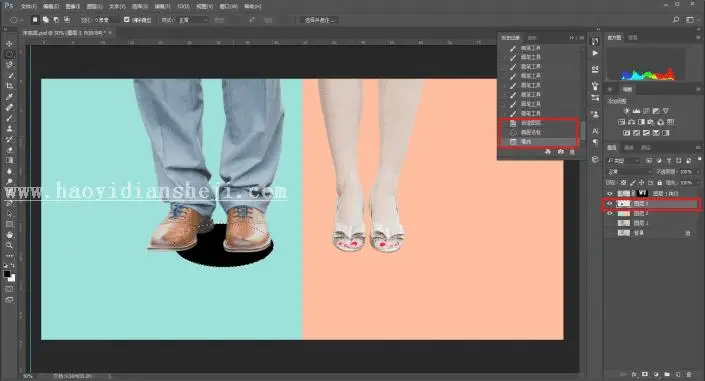Select the Elliptical Marquee history step
Viewport: 705px width, 381px height.
pos(538,132)
